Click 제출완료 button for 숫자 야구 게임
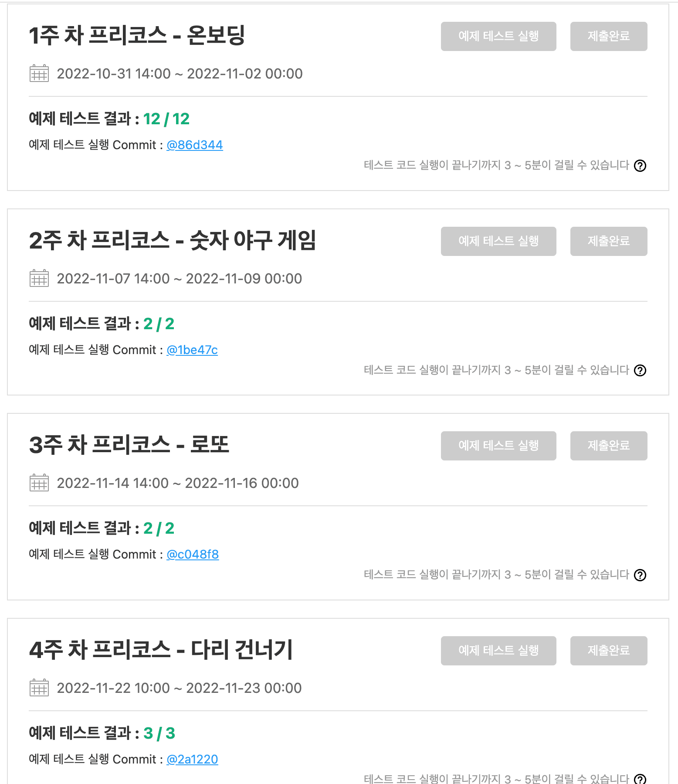 [608, 241]
